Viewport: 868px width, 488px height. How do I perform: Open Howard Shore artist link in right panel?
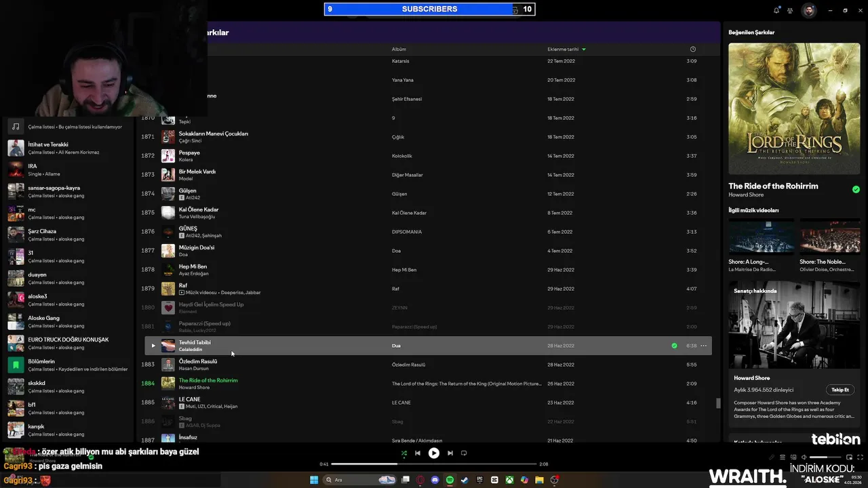point(746,195)
